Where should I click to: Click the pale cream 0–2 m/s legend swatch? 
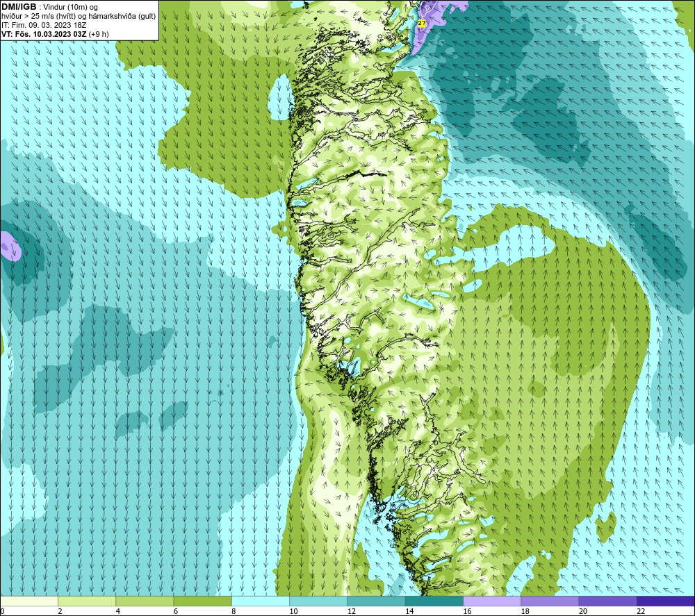point(29,601)
